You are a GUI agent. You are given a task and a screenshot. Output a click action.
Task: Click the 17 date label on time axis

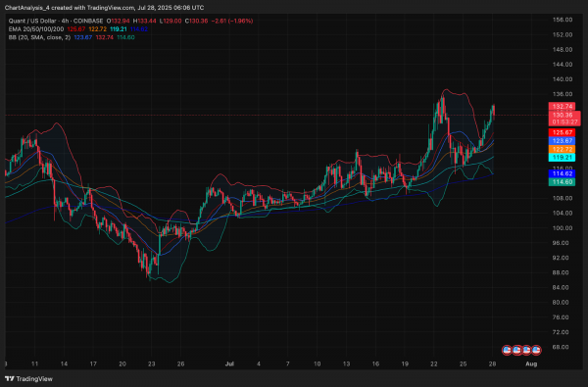[93, 363]
